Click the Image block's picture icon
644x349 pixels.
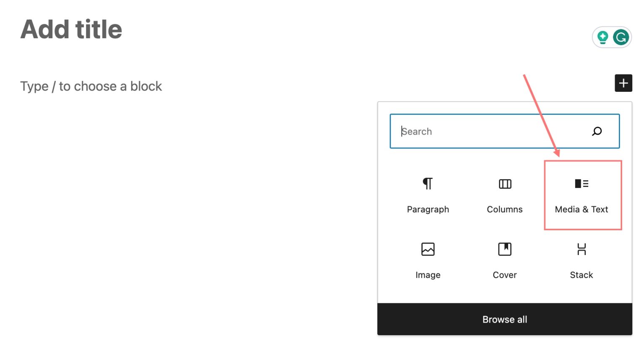pos(427,249)
